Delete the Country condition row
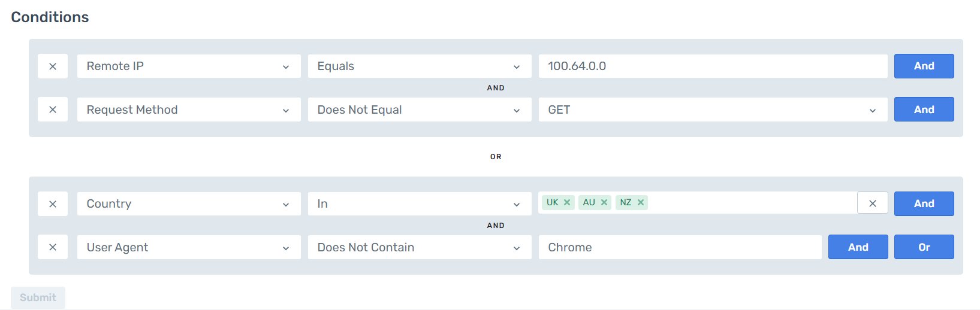 [53, 204]
